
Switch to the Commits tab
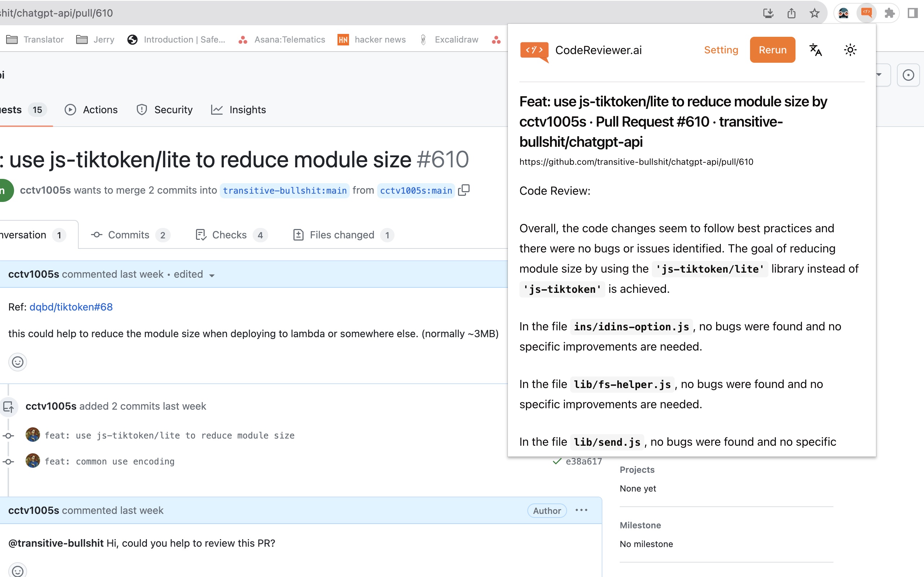[128, 235]
